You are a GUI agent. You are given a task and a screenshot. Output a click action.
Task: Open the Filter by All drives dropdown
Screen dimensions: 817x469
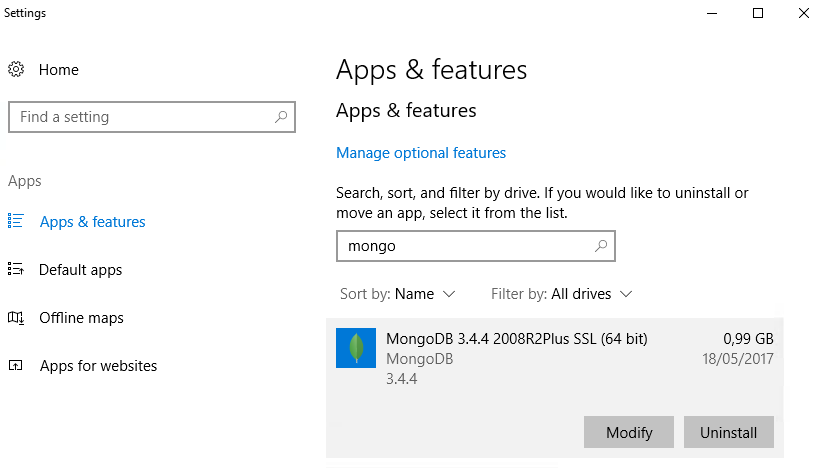tap(562, 294)
